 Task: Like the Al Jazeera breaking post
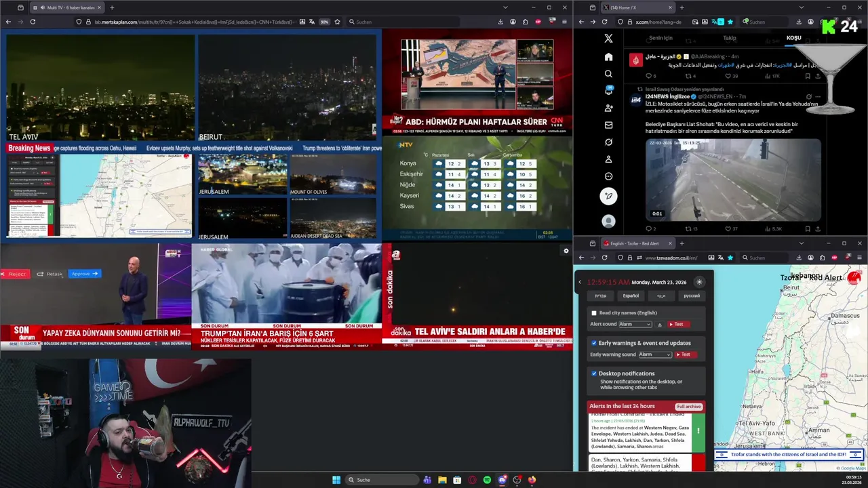click(728, 76)
